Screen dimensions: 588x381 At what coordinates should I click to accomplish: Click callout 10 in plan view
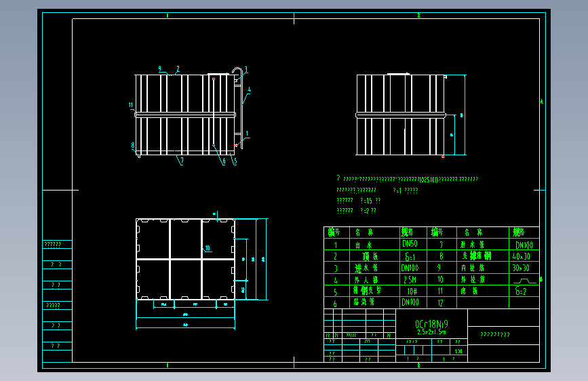(x=208, y=248)
